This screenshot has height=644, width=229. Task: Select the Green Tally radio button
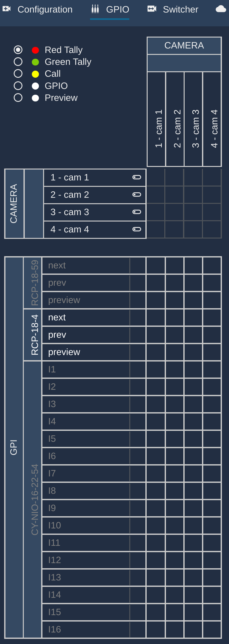[x=18, y=62]
